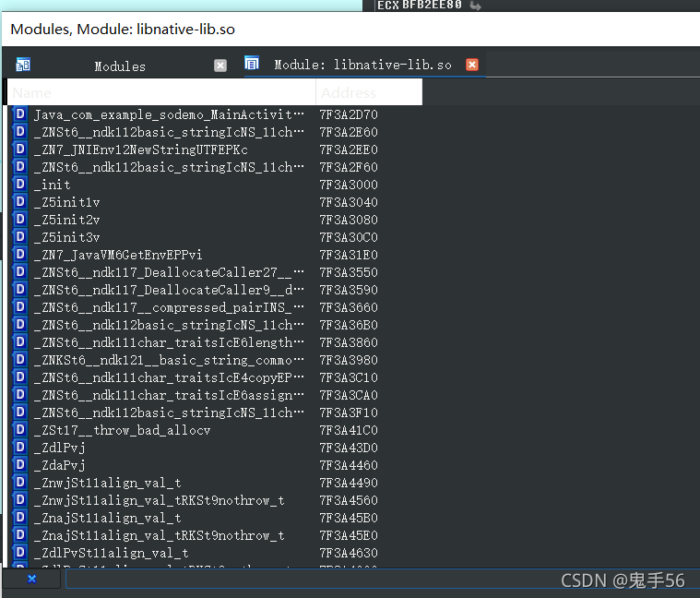Select _ZNSt6__ndk111char_traitsIcE6assign function name
The width and height of the screenshot is (700, 598).
[x=169, y=395]
